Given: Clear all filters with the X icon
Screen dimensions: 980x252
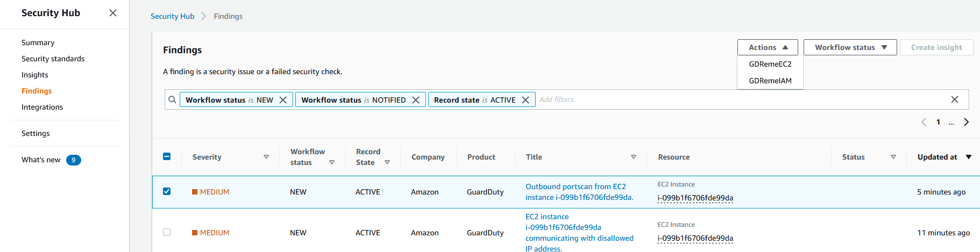Looking at the screenshot, I should point(955,99).
